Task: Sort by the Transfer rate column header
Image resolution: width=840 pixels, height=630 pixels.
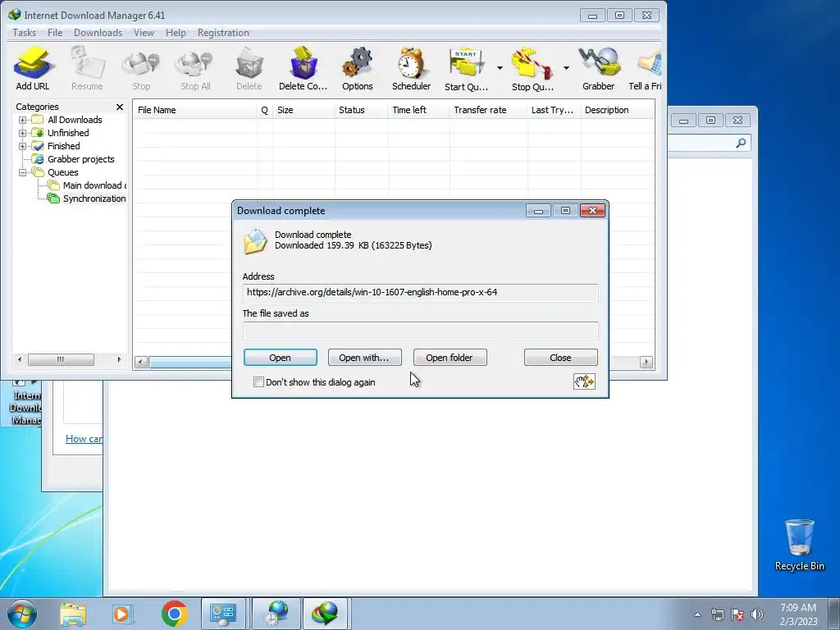Action: (489, 110)
